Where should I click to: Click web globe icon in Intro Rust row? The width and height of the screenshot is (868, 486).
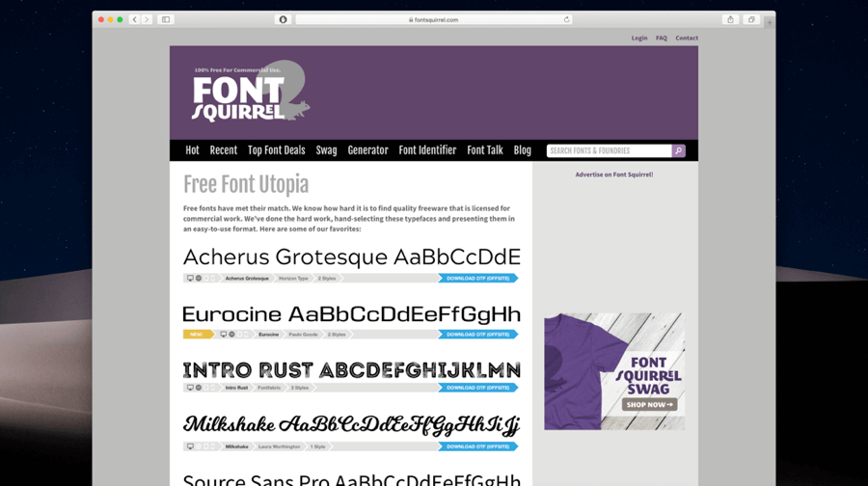point(199,388)
